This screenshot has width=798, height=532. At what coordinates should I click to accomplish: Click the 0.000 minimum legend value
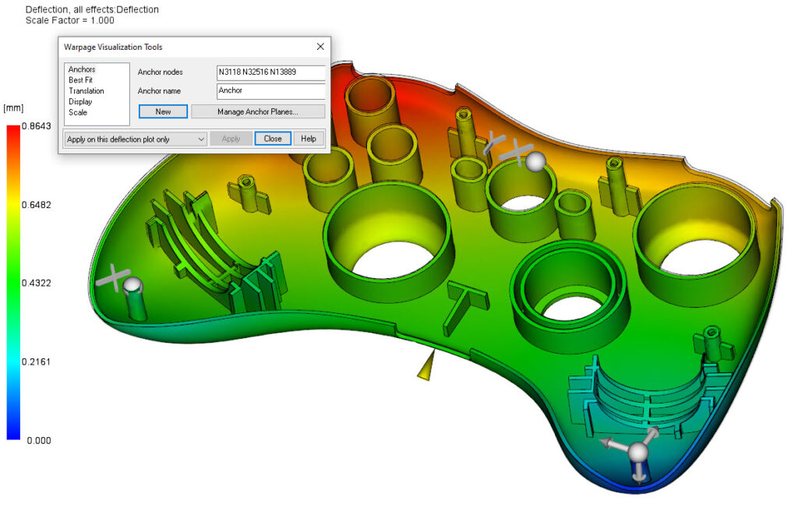[39, 440]
